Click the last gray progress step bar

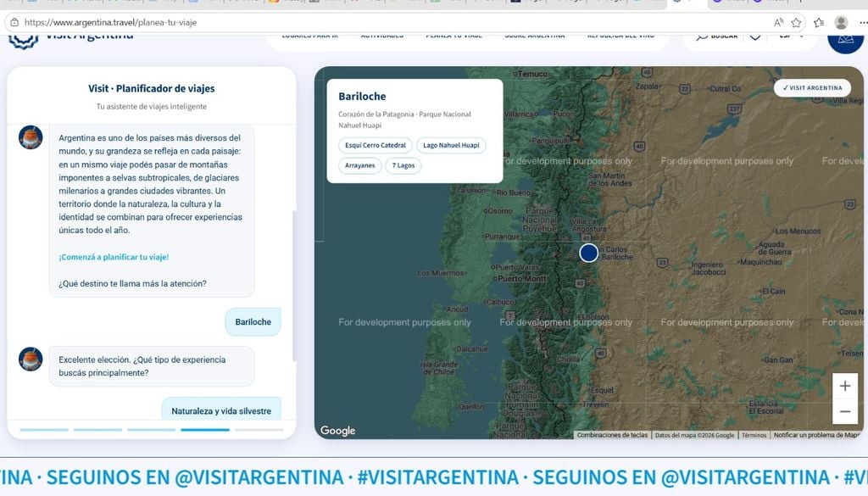pos(259,430)
